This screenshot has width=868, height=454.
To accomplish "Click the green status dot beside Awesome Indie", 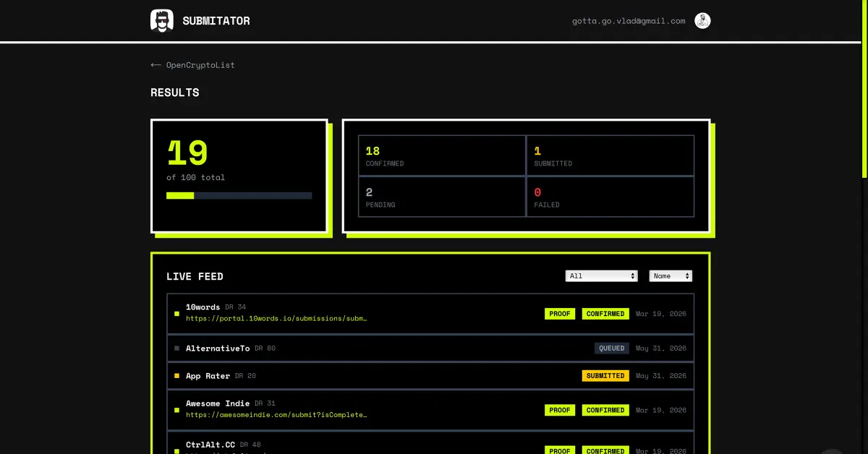I will 176,410.
